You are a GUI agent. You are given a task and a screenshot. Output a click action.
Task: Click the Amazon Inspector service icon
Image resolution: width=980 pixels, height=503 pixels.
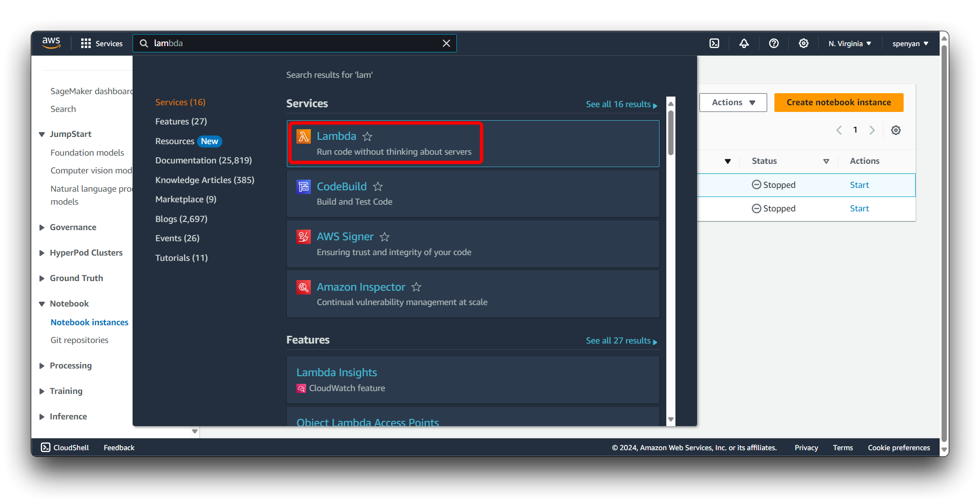coord(304,287)
